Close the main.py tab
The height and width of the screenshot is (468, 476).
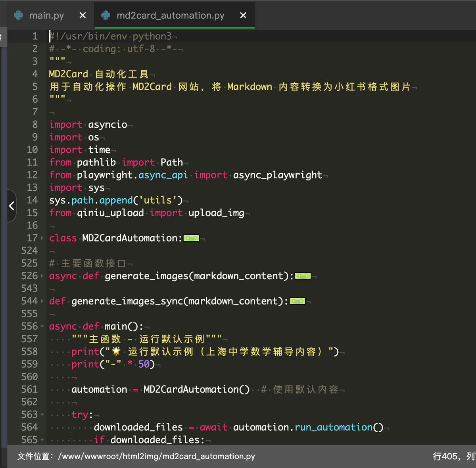[82, 15]
